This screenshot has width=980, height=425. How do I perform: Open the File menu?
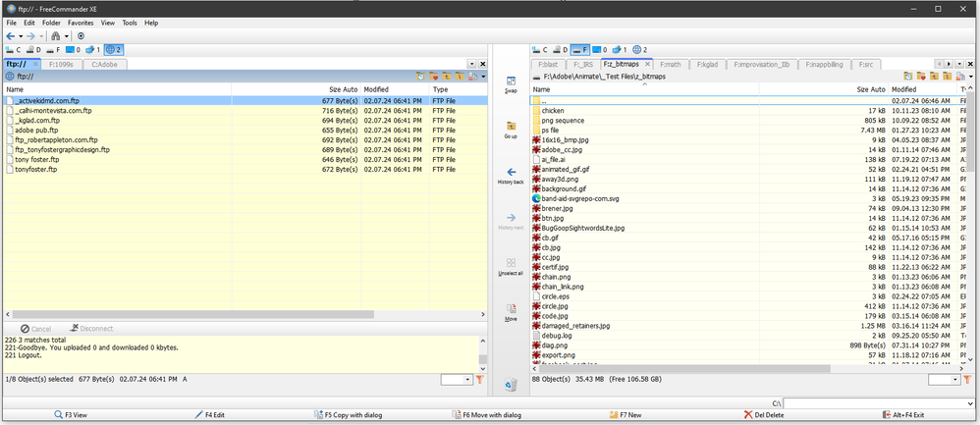(x=11, y=23)
